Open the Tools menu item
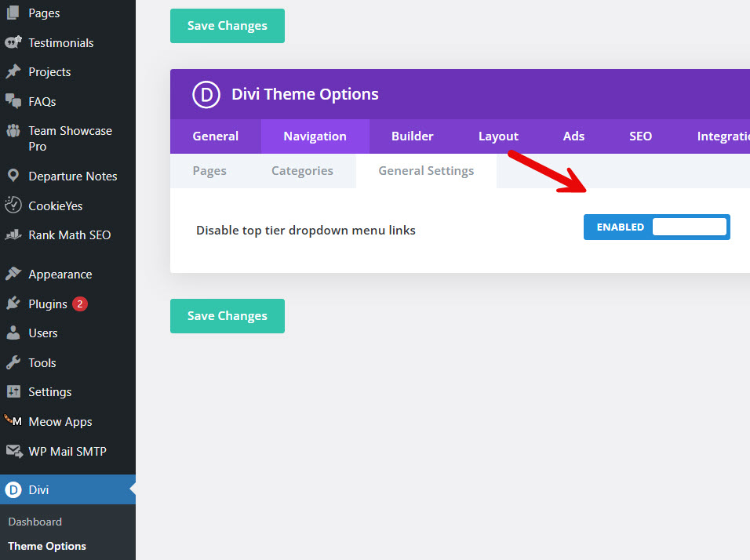750x560 pixels. [x=42, y=363]
